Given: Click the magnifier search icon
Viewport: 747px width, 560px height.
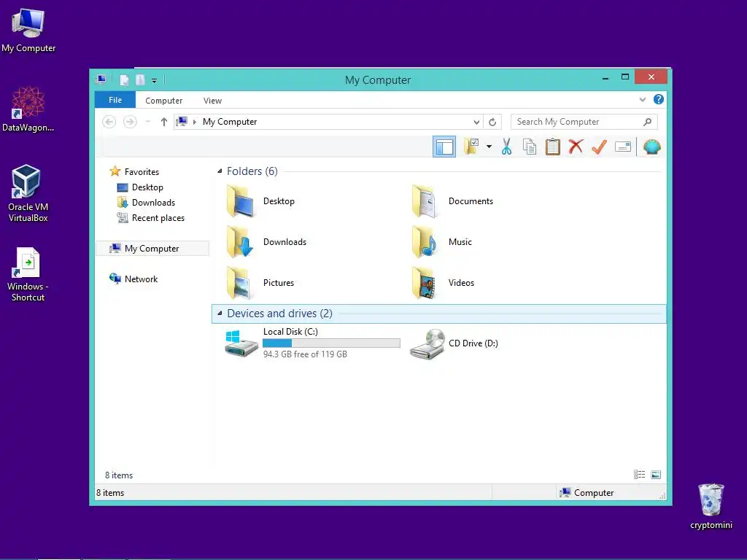Looking at the screenshot, I should (647, 122).
